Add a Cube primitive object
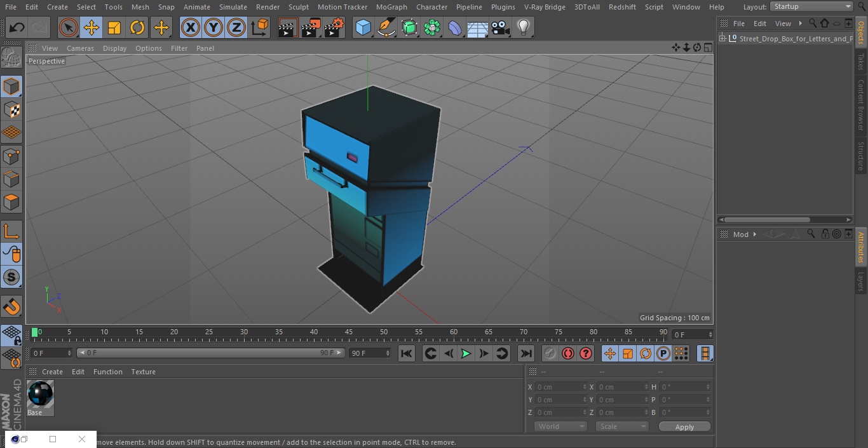868x448 pixels. pyautogui.click(x=363, y=27)
